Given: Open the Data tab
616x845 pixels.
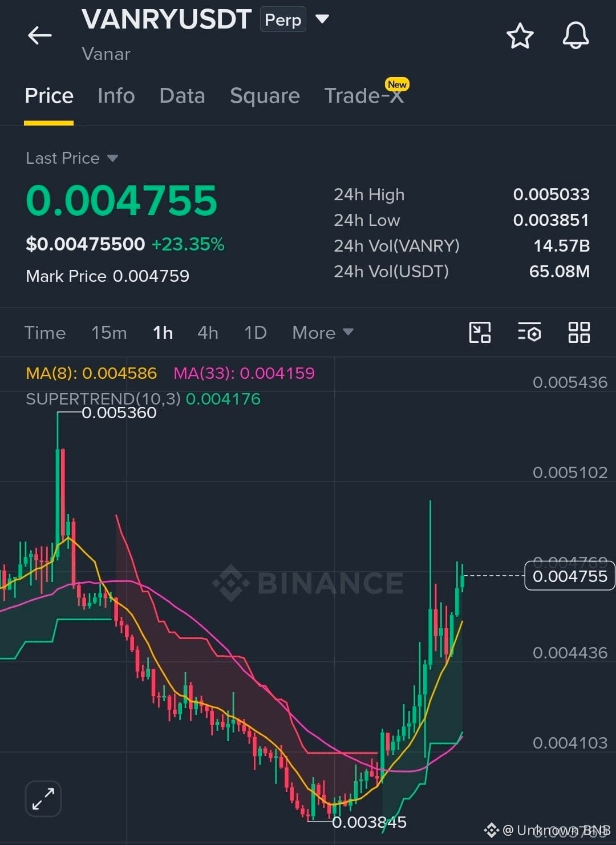Looking at the screenshot, I should [182, 96].
